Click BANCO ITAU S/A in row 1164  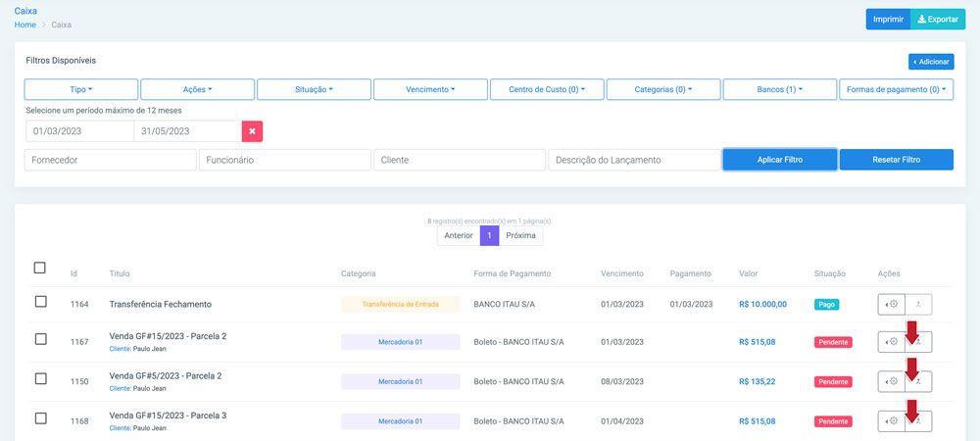(x=505, y=304)
